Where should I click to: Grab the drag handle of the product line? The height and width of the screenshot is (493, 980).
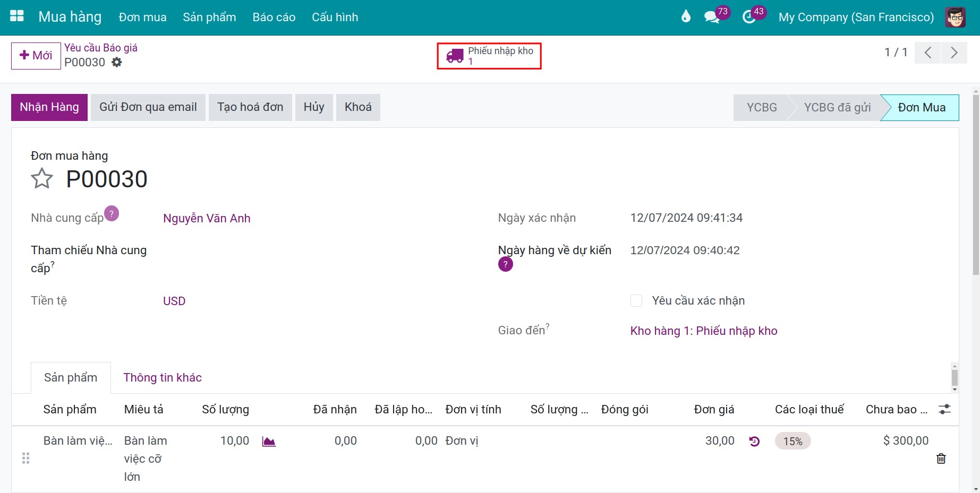pos(25,458)
